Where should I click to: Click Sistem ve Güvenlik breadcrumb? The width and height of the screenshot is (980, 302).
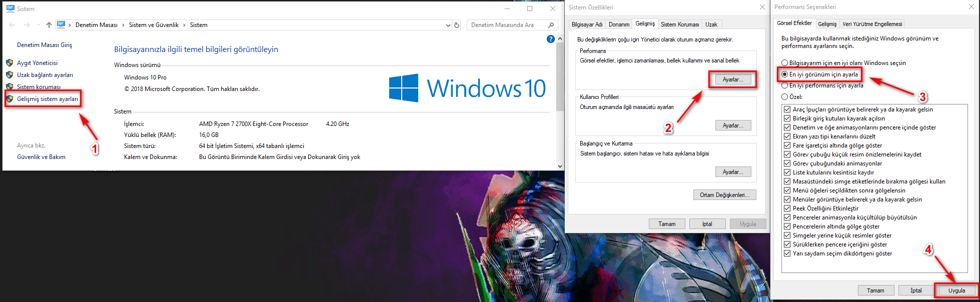(154, 25)
